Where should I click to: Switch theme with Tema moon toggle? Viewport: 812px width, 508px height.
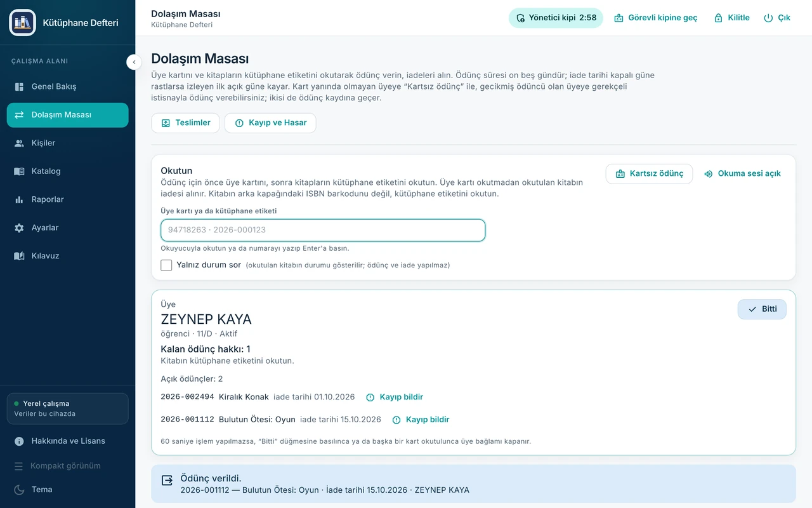coord(33,490)
